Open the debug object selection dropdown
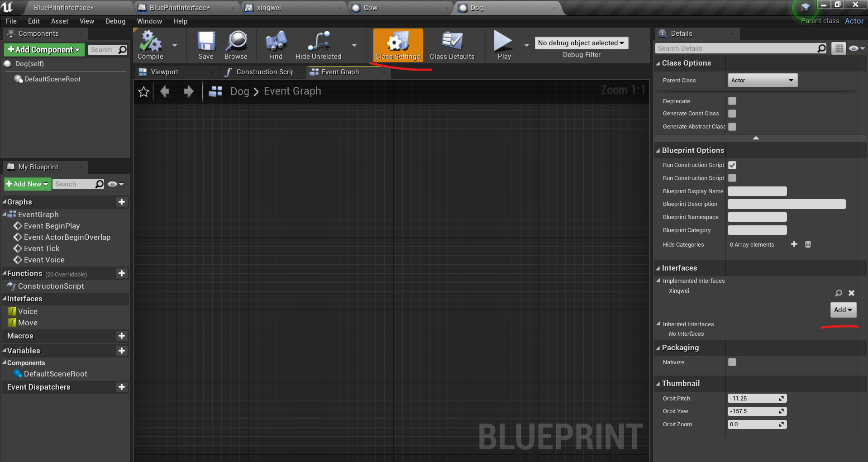Screen dimensions: 868x462 tap(581, 43)
